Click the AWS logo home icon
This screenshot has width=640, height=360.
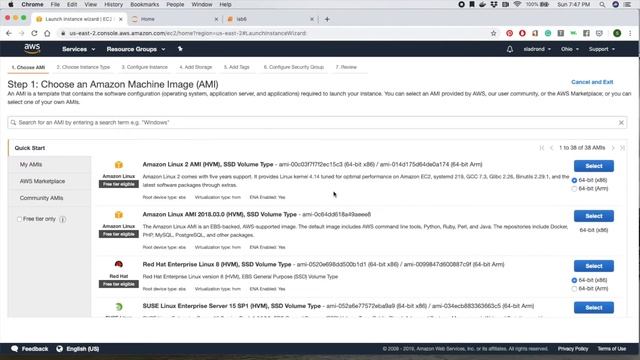point(32,49)
